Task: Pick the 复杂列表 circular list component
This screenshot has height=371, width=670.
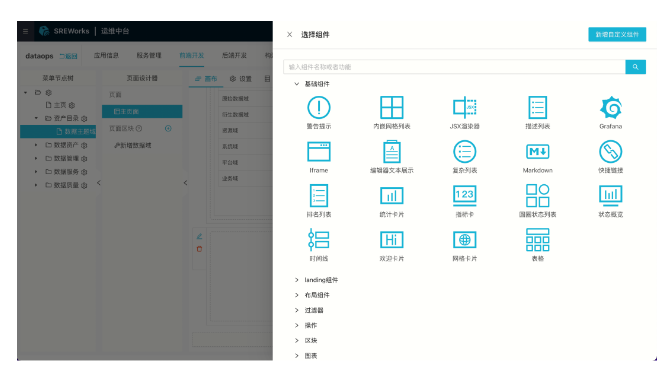Action: [x=464, y=151]
